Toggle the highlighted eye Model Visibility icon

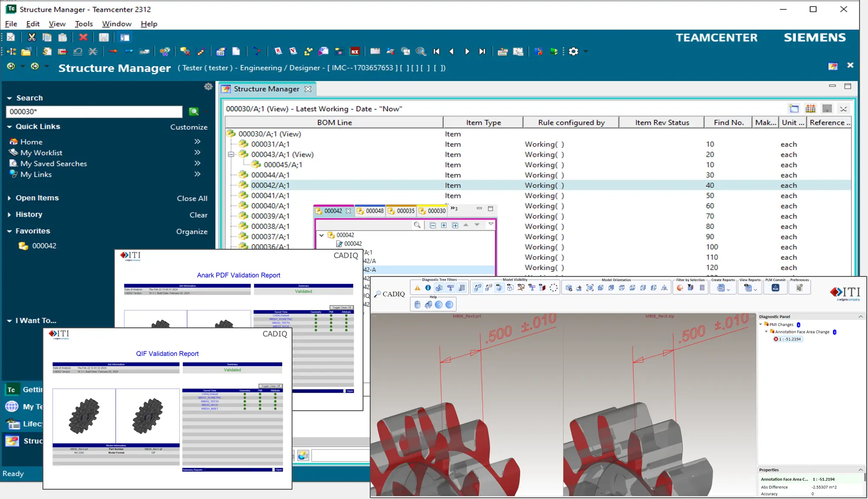(x=499, y=288)
